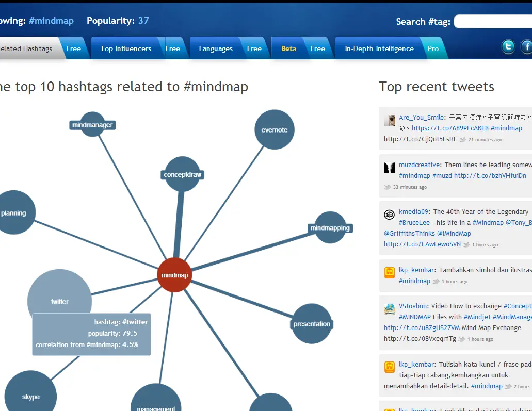Click the Twitter share icon
Screen dimensions: 532x411
(508, 46)
